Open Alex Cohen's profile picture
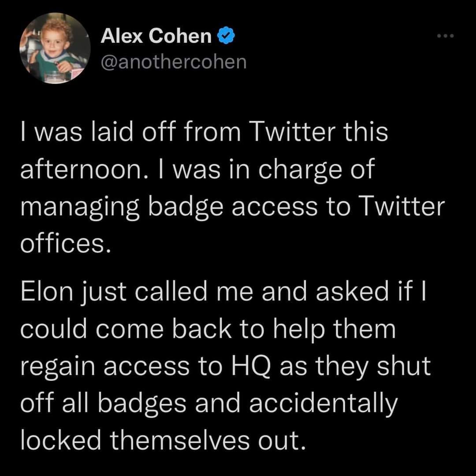 [55, 48]
